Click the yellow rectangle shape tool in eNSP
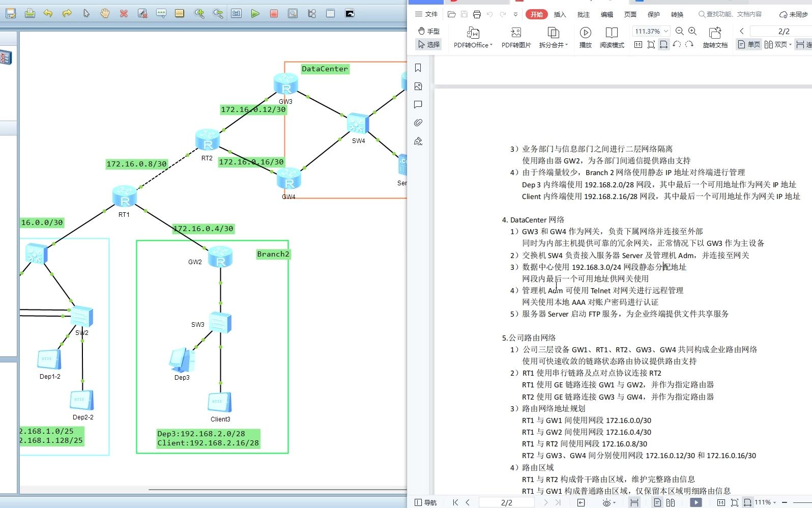This screenshot has height=508, width=812. click(180, 14)
